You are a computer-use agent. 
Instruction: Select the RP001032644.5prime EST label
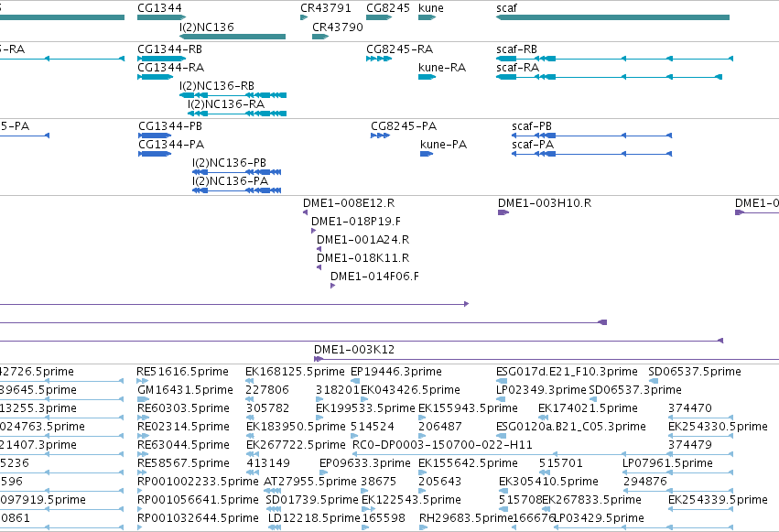[x=198, y=517]
